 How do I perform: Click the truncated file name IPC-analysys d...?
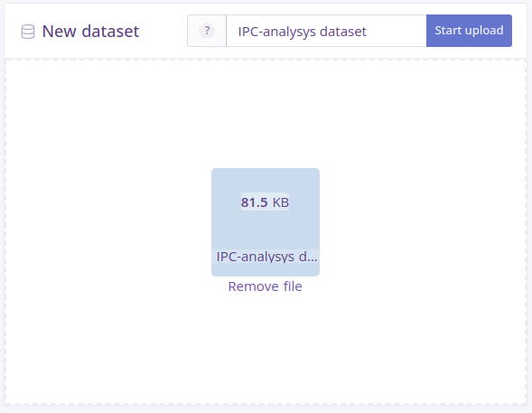266,257
